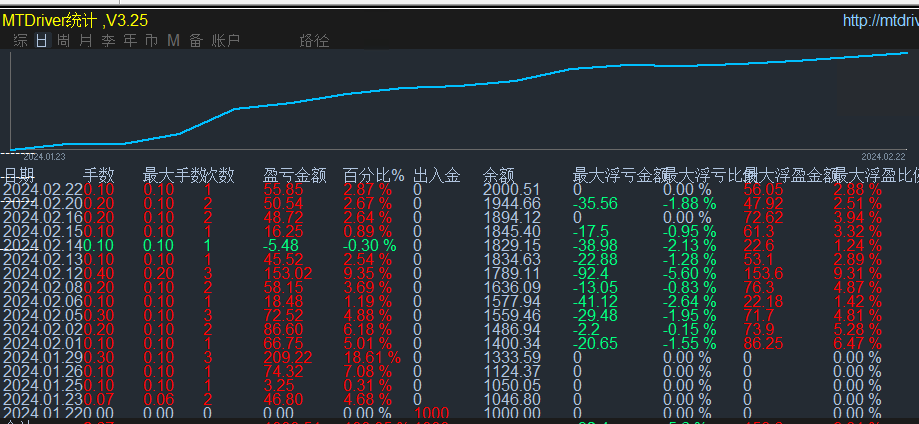Open the 月 (monthly) statistics tab
Screen dimensions: 919x424
pyautogui.click(x=86, y=40)
